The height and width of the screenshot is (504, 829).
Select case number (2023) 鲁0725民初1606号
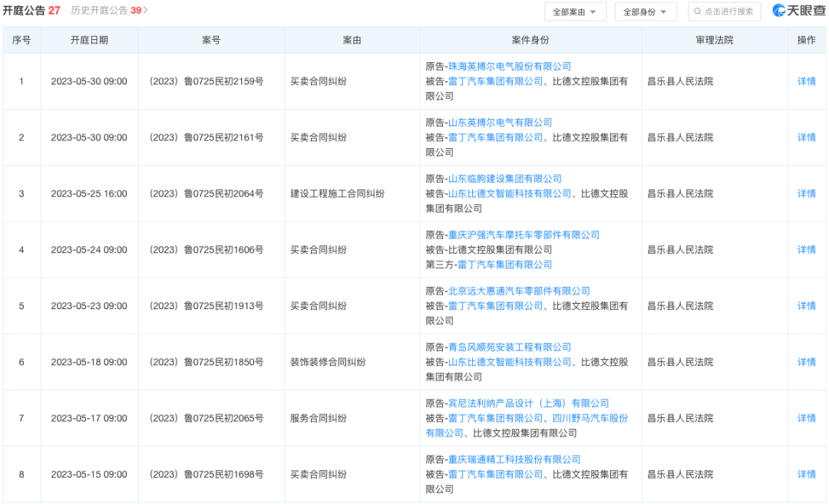point(206,250)
